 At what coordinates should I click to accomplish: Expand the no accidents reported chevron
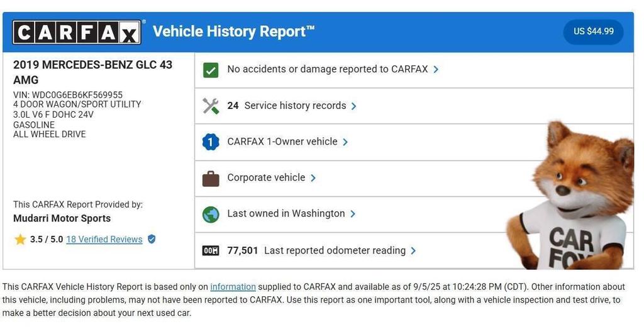(x=436, y=69)
